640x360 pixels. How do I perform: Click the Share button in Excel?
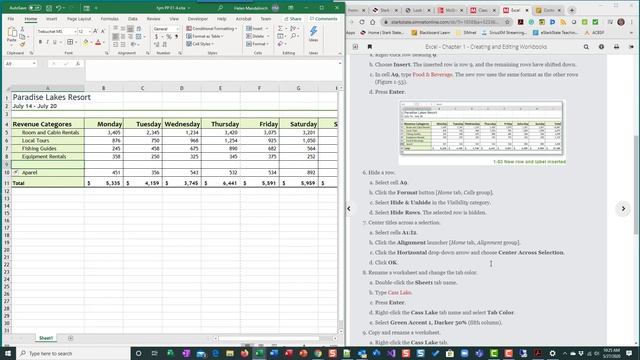[x=293, y=19]
